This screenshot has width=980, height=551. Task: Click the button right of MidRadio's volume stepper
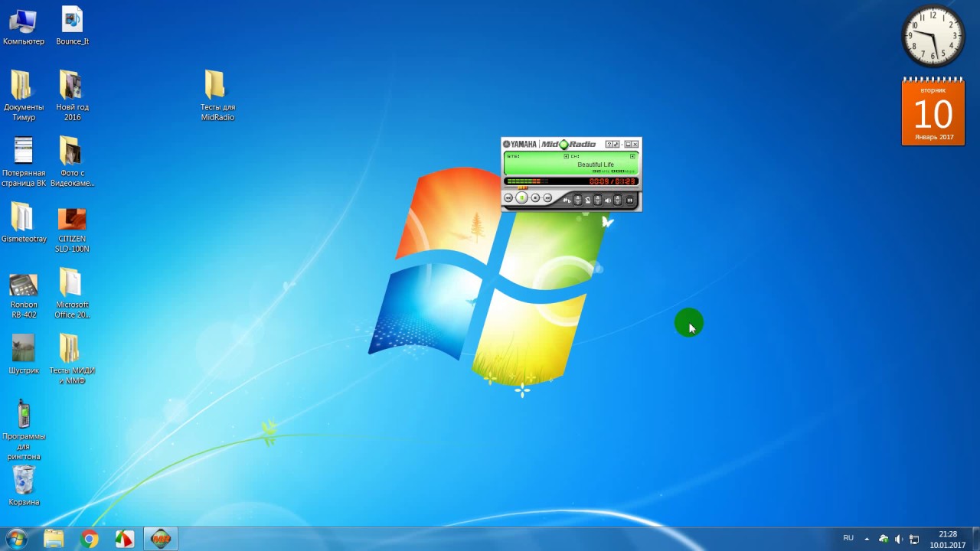click(630, 200)
